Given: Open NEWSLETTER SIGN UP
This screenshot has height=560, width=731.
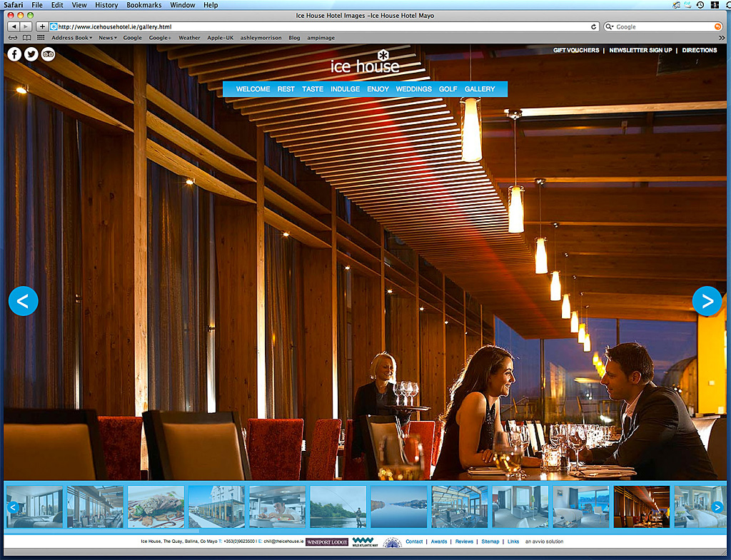Looking at the screenshot, I should (640, 50).
